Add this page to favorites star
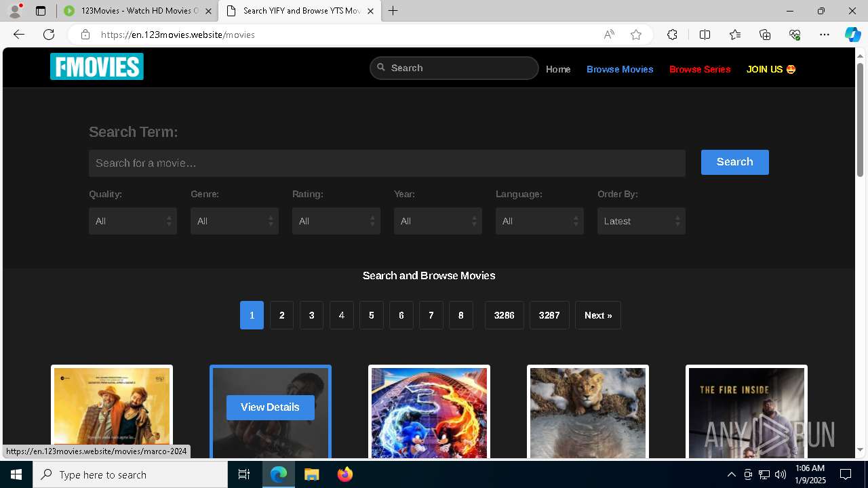Viewport: 868px width, 488px height. (636, 35)
